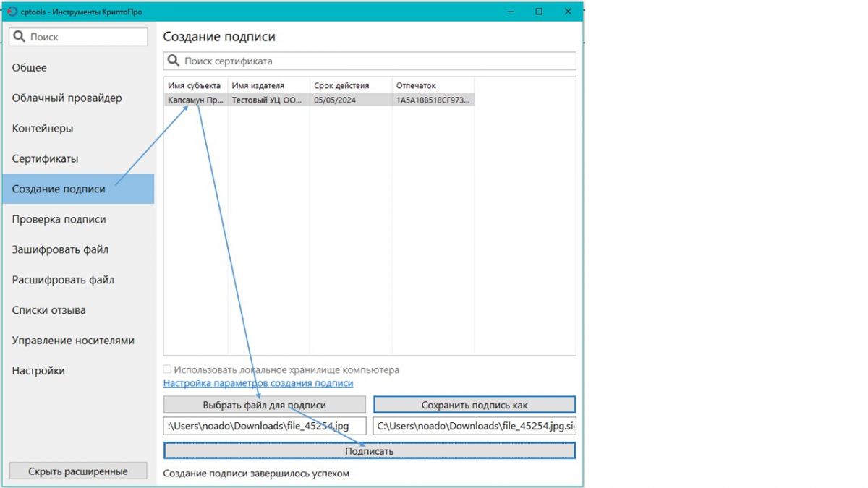Click the 05/05/2024 expiry date cell
This screenshot has height=488, width=868.
click(351, 100)
